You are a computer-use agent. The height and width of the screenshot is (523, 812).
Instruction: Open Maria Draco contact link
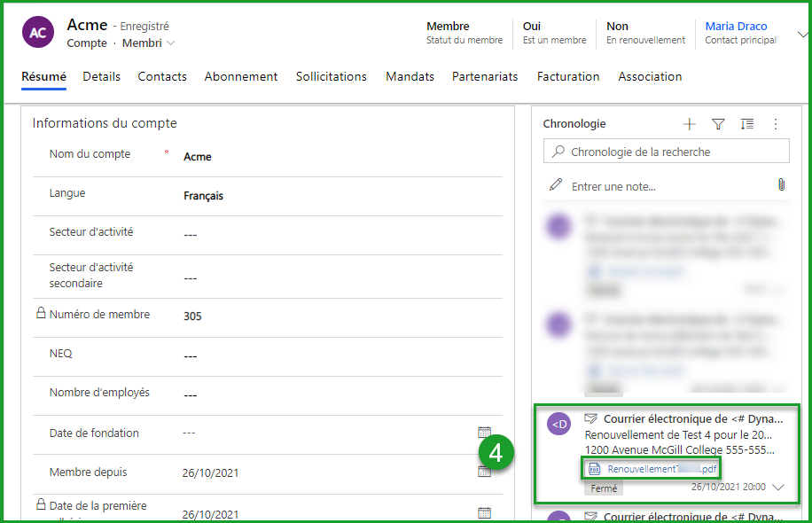pyautogui.click(x=736, y=27)
